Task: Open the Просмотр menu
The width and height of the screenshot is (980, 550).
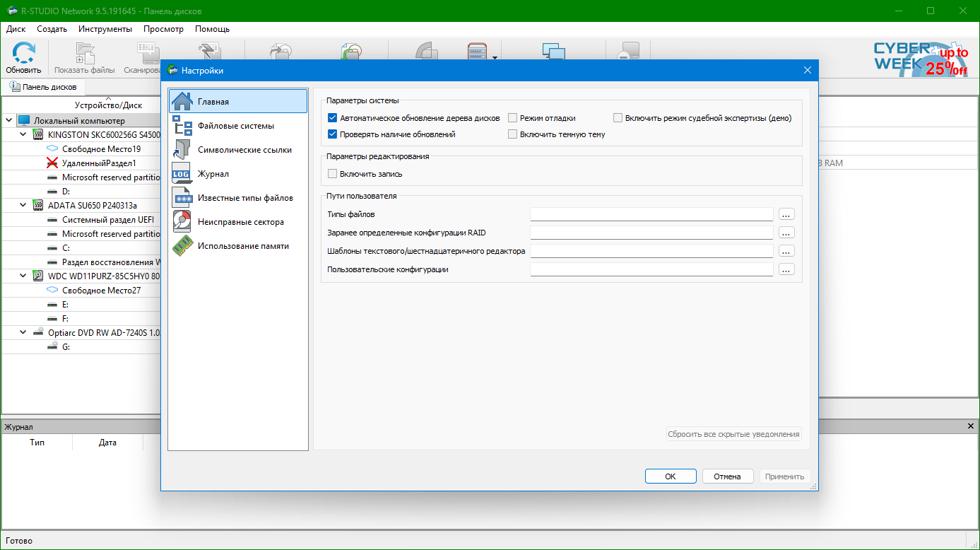Action: pyautogui.click(x=163, y=29)
